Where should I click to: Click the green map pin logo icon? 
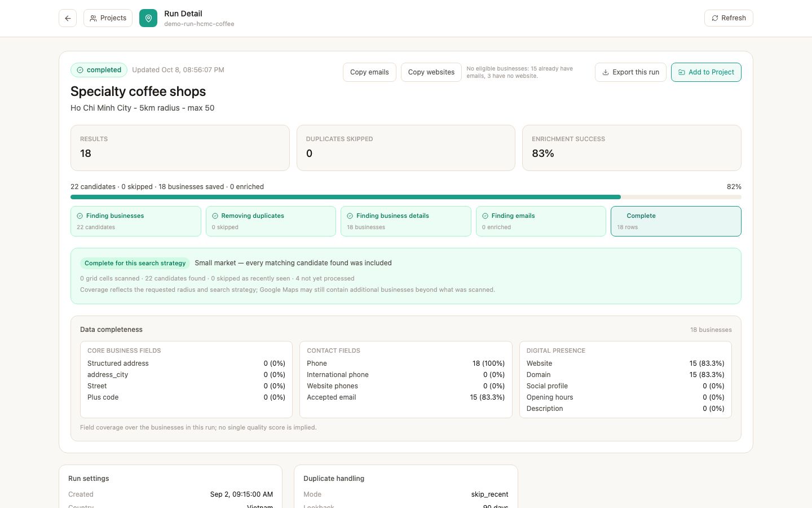[x=148, y=18]
